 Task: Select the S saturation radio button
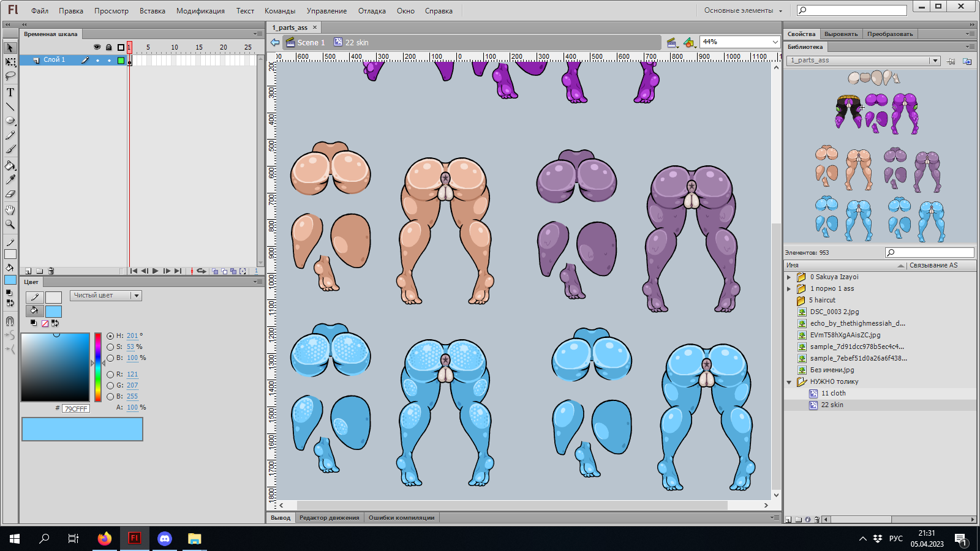110,347
